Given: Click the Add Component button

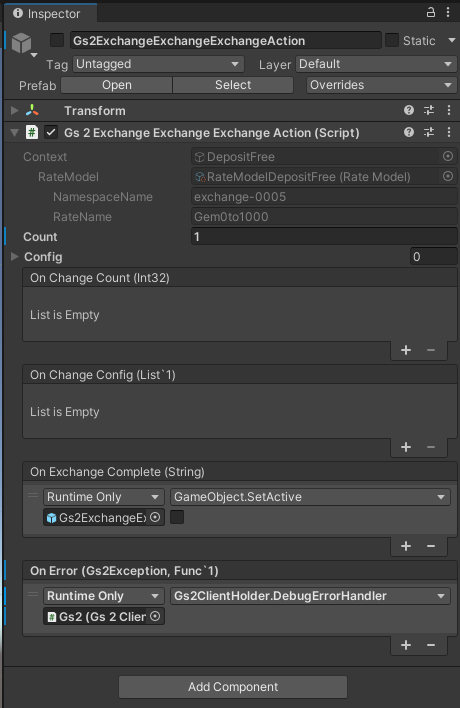Looking at the screenshot, I should tap(233, 687).
